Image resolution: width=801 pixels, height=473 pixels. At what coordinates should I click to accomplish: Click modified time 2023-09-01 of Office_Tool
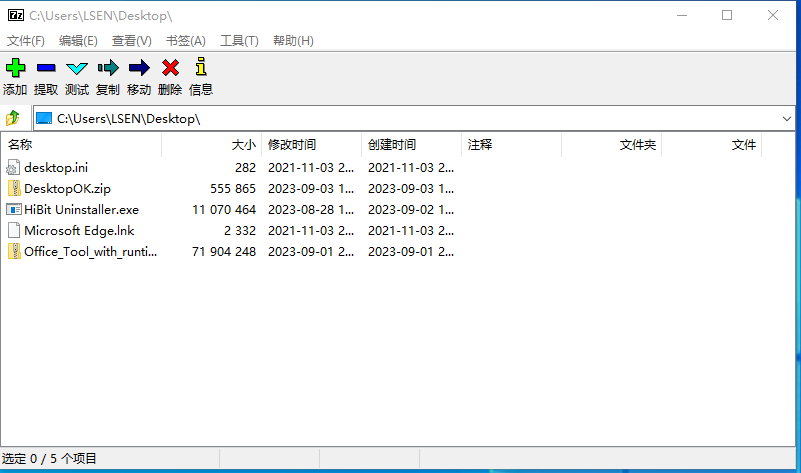311,251
